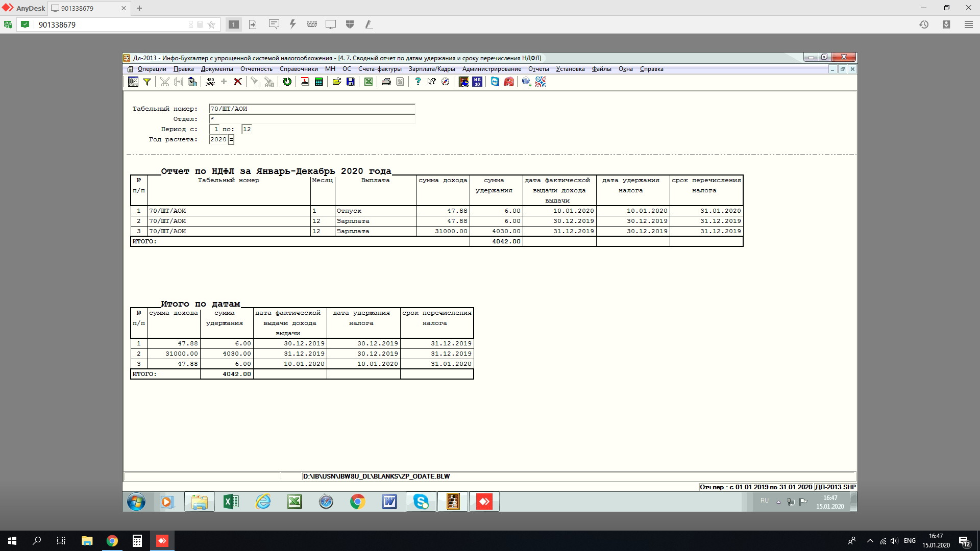
Task: Click the period start month field
Action: click(214, 129)
